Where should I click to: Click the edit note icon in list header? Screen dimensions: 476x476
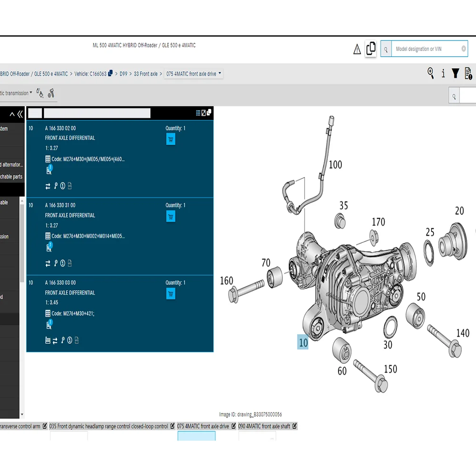[x=203, y=113]
